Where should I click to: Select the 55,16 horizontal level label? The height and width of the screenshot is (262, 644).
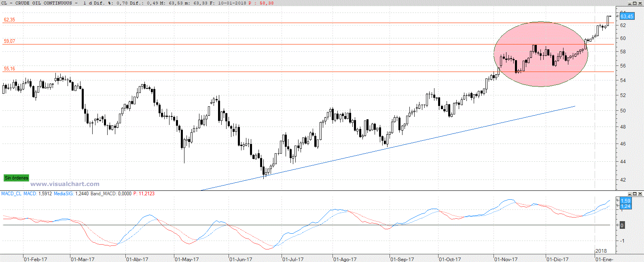click(9, 69)
